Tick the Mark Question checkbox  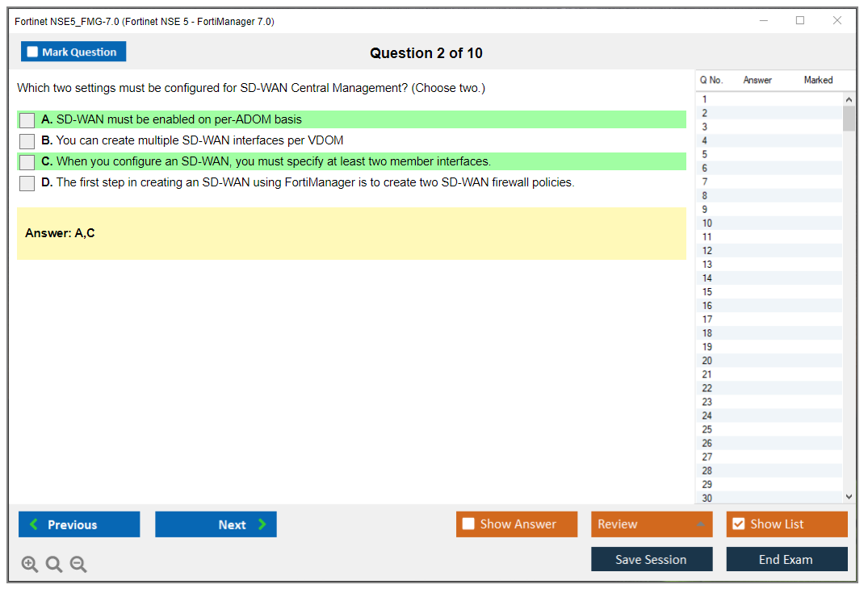click(33, 52)
